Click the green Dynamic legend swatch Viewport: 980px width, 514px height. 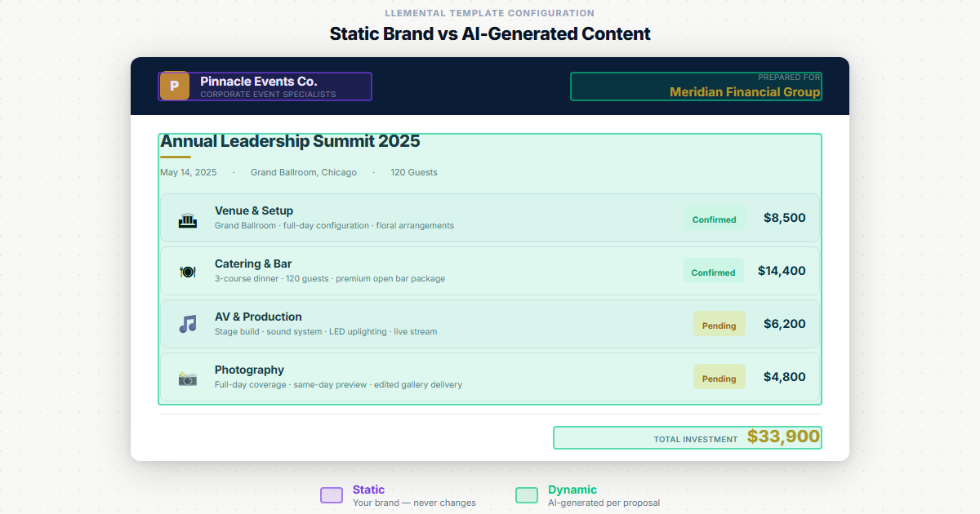point(526,494)
